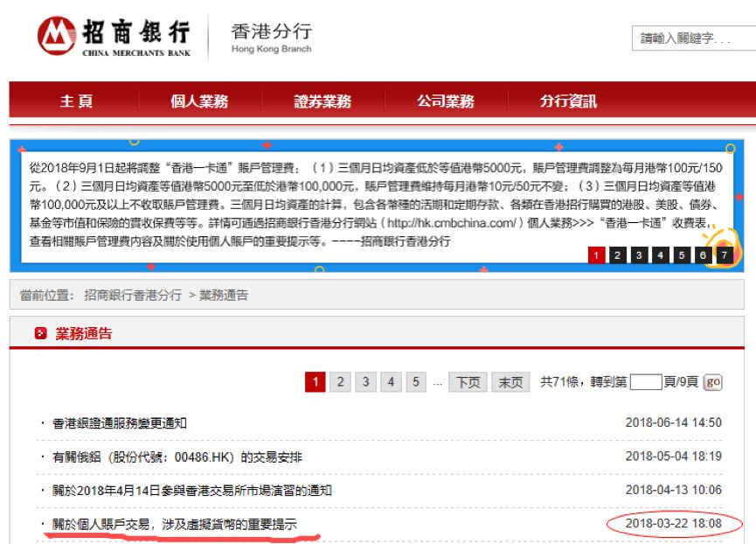The image size is (756, 544).
Task: Open notice 關於個人賬戶交易，涉及虛擬貨幣的重要提示
Action: coord(175,524)
